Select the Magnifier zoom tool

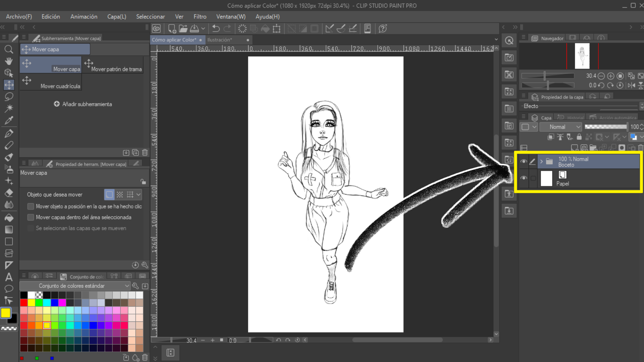[9, 50]
